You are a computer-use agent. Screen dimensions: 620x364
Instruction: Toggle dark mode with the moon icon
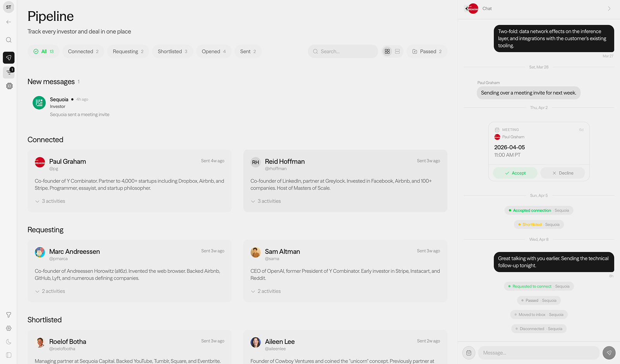point(9,342)
